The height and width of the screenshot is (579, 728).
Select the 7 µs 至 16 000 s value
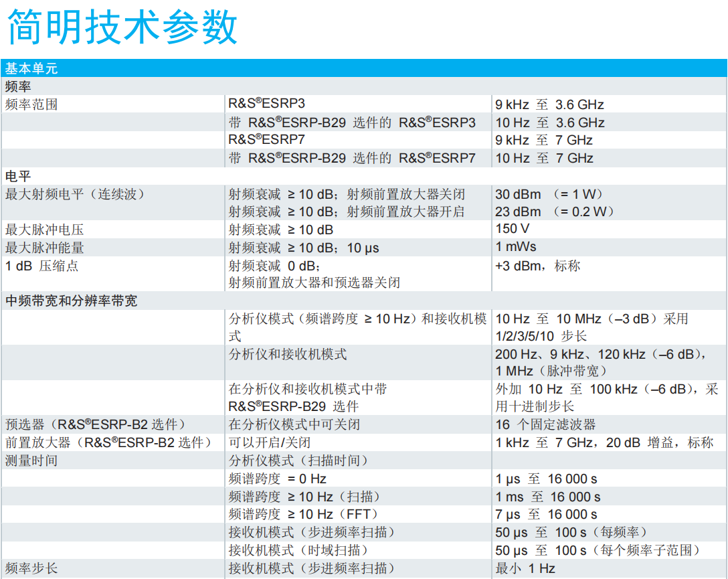tap(546, 515)
